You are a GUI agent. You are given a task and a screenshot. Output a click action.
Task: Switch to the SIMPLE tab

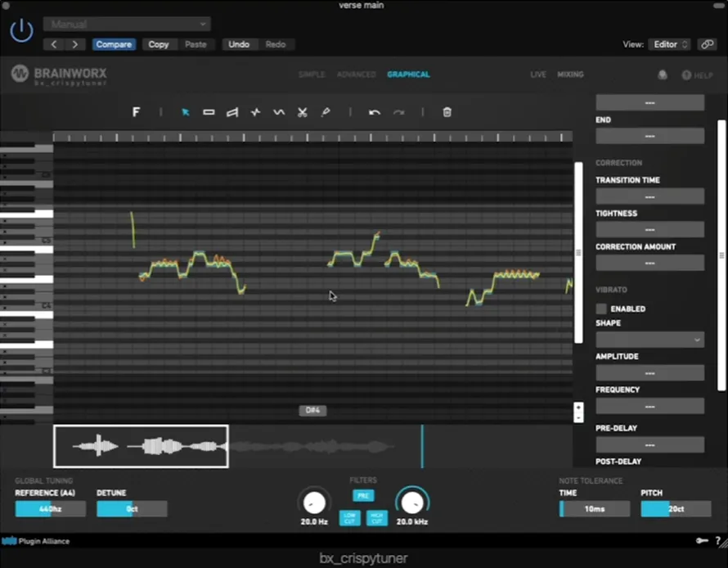[312, 74]
